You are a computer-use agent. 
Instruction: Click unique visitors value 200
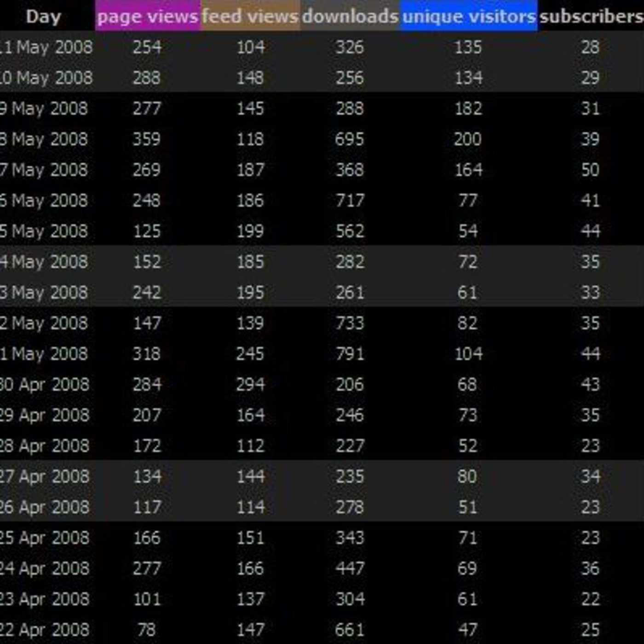(x=468, y=139)
